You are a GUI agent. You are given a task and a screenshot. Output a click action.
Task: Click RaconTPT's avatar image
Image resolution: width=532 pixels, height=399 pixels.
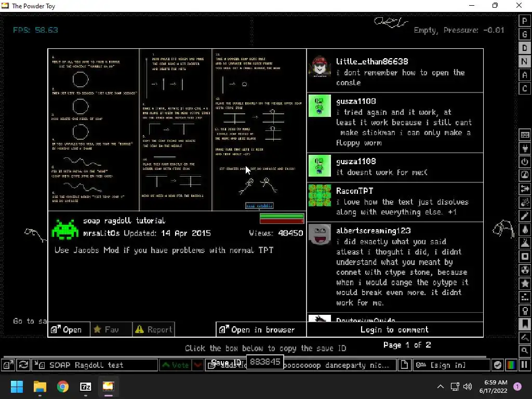(320, 195)
